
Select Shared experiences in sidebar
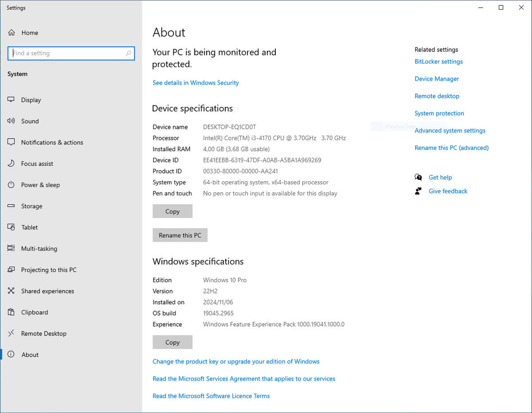(x=47, y=291)
